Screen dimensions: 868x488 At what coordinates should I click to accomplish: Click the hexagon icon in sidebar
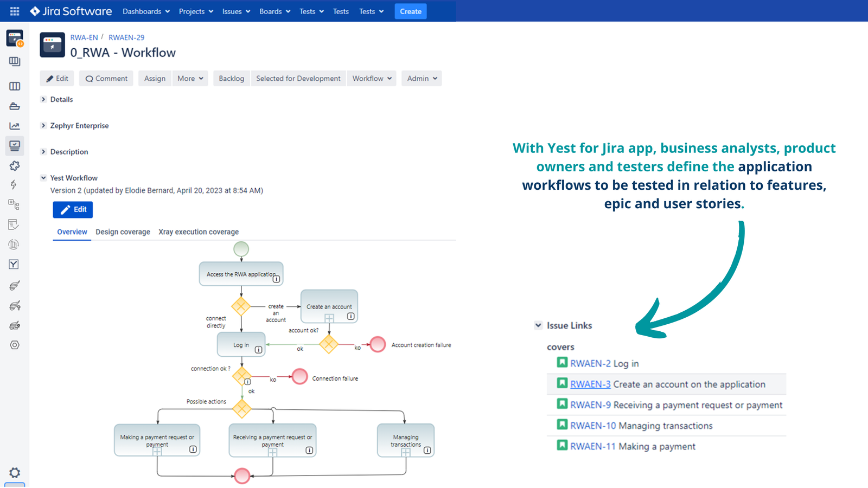[x=15, y=345]
